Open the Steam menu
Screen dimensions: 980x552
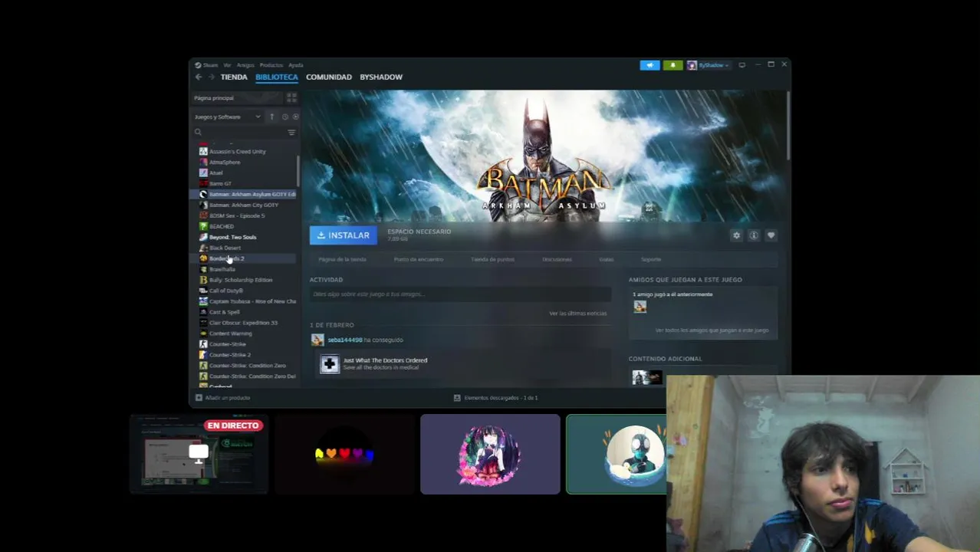pos(207,65)
